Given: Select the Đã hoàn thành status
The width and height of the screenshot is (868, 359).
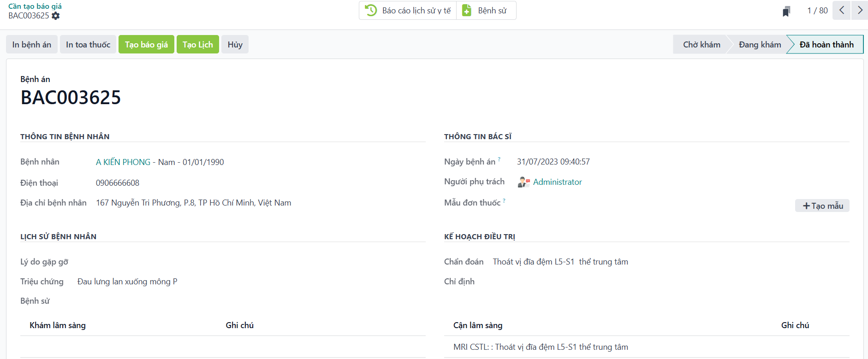Looking at the screenshot, I should [x=826, y=45].
